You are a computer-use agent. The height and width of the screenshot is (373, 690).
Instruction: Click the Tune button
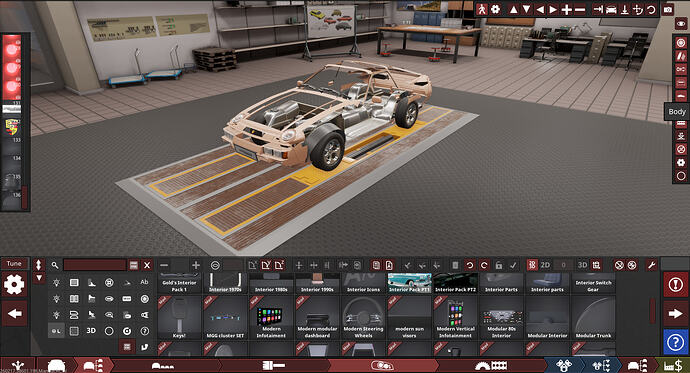click(14, 263)
